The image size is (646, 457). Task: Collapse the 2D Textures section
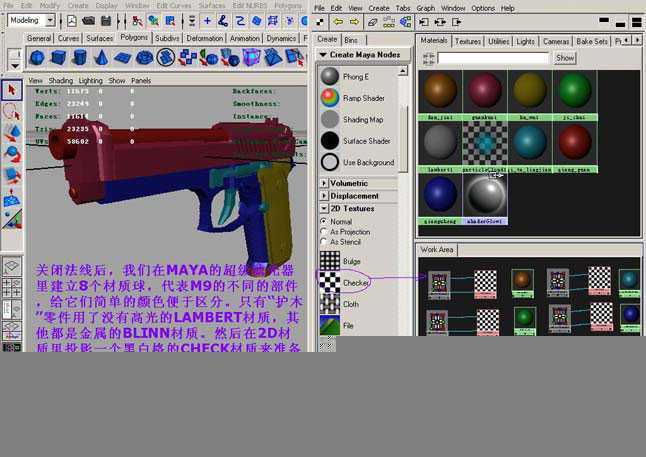click(324, 209)
